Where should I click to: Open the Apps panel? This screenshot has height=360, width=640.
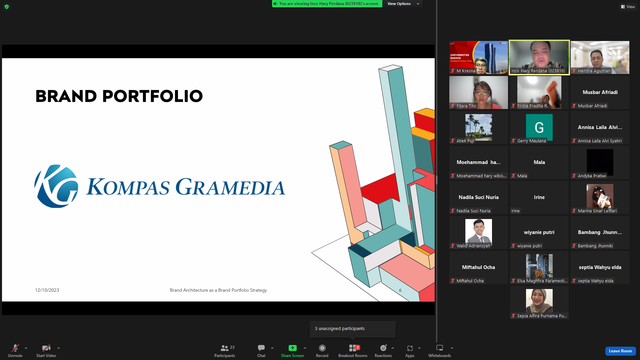(x=410, y=350)
